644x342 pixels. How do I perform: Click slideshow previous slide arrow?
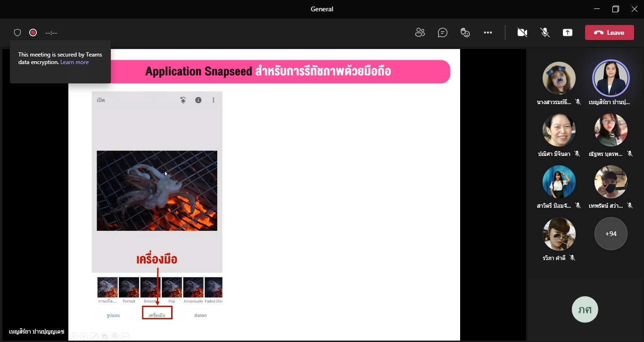pos(74,336)
